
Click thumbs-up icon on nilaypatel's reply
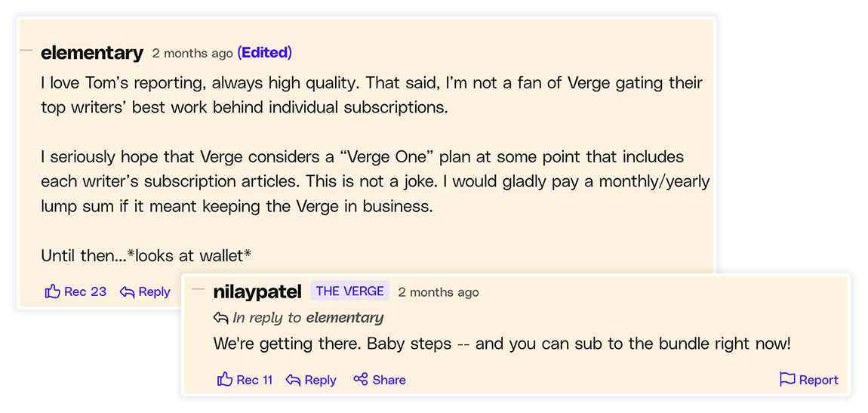[225, 380]
